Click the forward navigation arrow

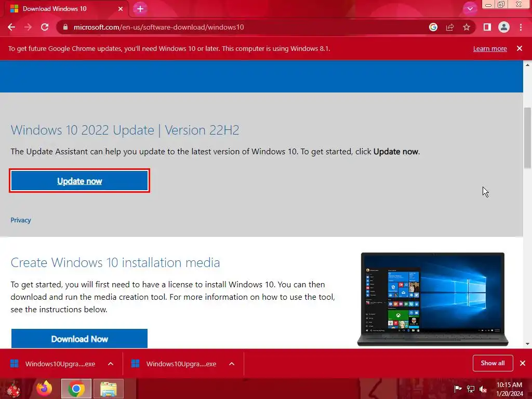point(28,27)
